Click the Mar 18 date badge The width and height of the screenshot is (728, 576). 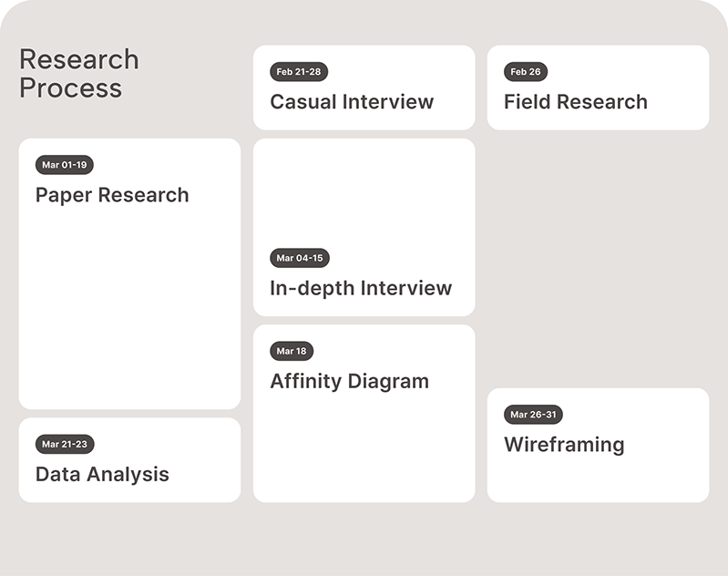click(x=292, y=351)
